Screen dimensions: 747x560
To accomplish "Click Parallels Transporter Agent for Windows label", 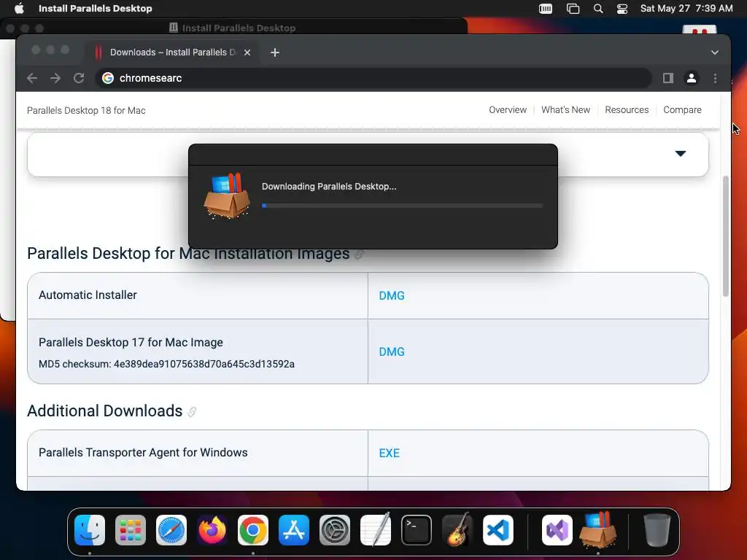I will tap(143, 452).
